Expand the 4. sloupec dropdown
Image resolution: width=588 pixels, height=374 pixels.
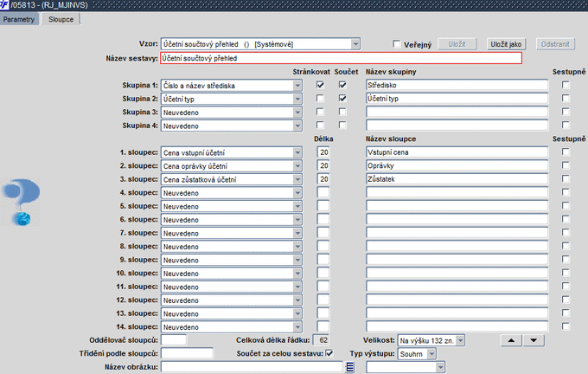click(x=297, y=192)
